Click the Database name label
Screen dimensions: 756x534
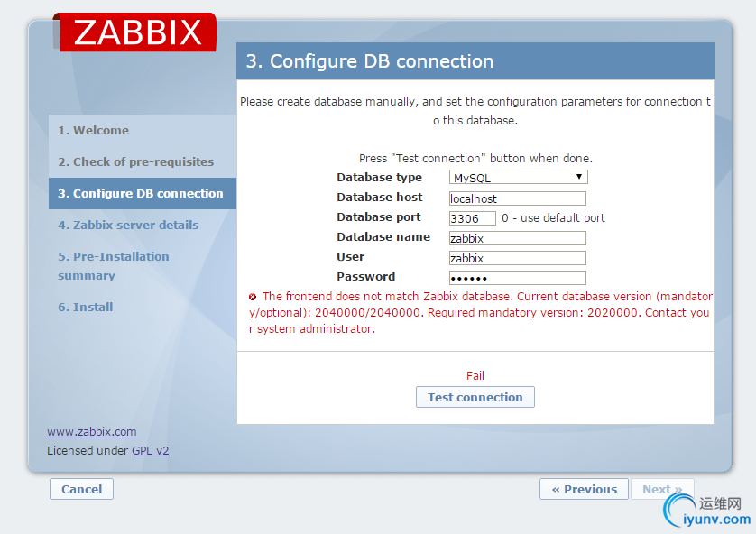click(x=383, y=236)
